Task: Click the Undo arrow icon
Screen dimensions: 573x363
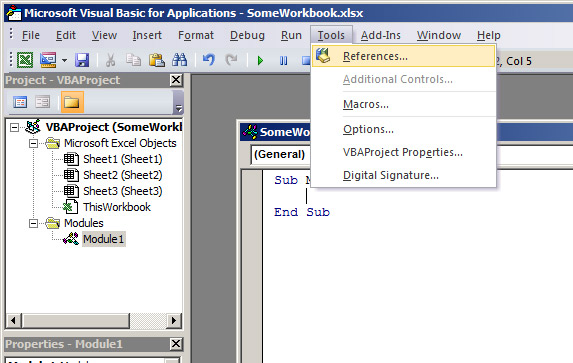Action: pyautogui.click(x=209, y=60)
